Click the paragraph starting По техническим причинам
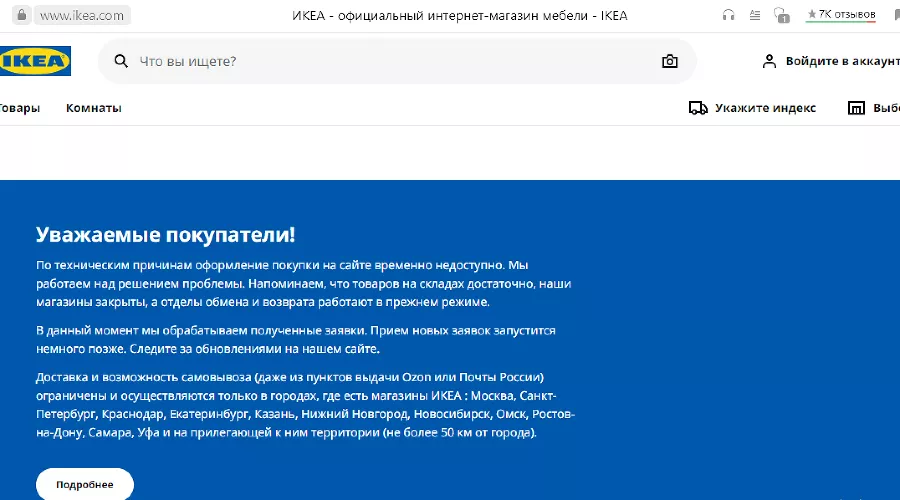 tap(304, 284)
